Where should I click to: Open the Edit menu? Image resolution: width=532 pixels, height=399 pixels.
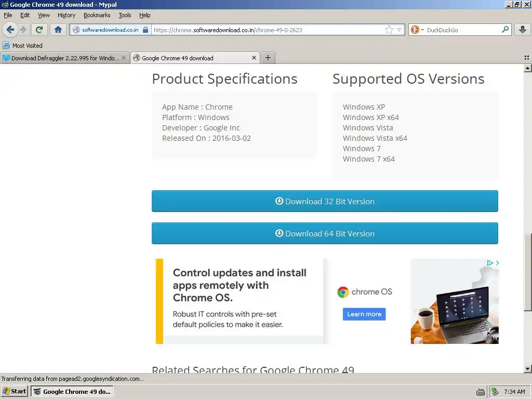pos(25,15)
